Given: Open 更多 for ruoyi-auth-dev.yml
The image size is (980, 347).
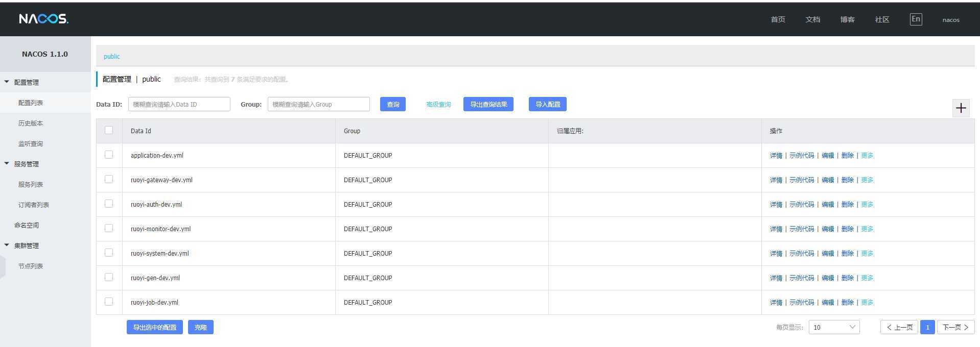Looking at the screenshot, I should tap(867, 205).
